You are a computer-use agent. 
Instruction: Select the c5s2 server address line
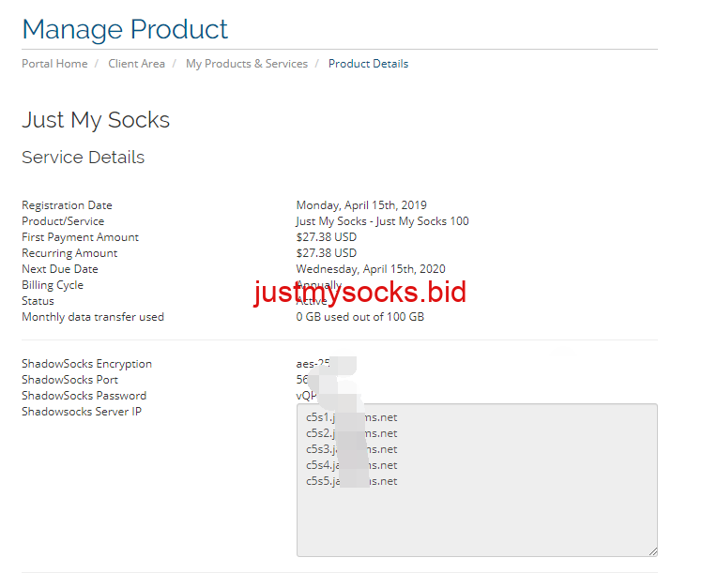click(x=351, y=433)
